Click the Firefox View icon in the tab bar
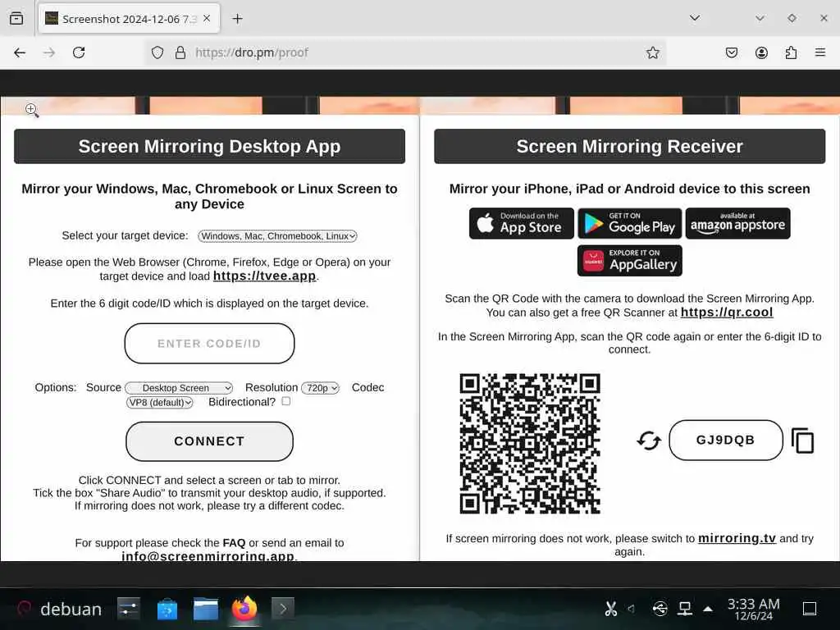 click(16, 18)
